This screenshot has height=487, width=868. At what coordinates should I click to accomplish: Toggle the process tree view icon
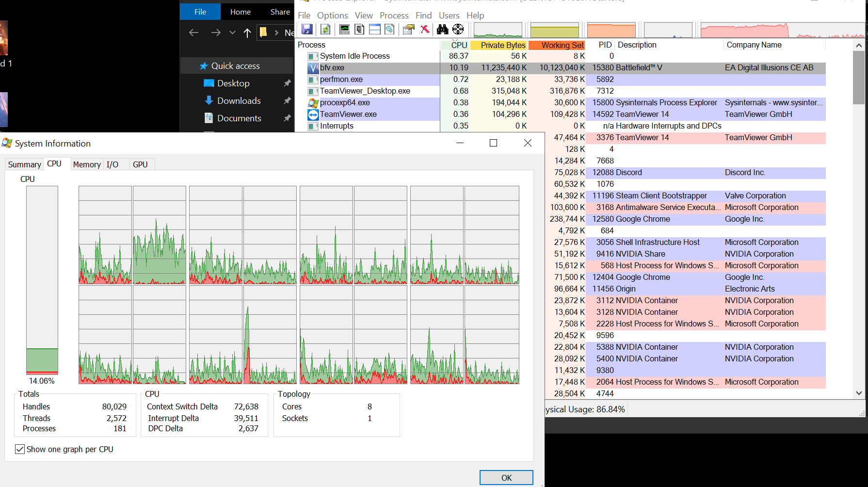(x=359, y=30)
